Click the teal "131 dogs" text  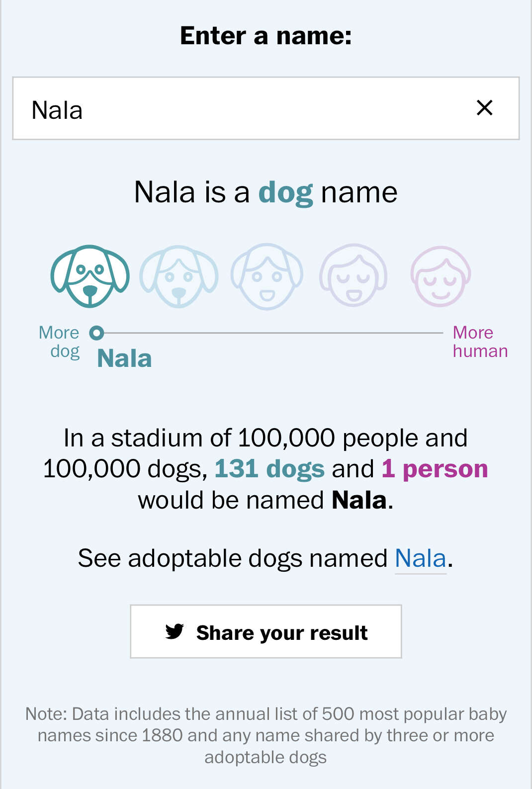point(269,469)
